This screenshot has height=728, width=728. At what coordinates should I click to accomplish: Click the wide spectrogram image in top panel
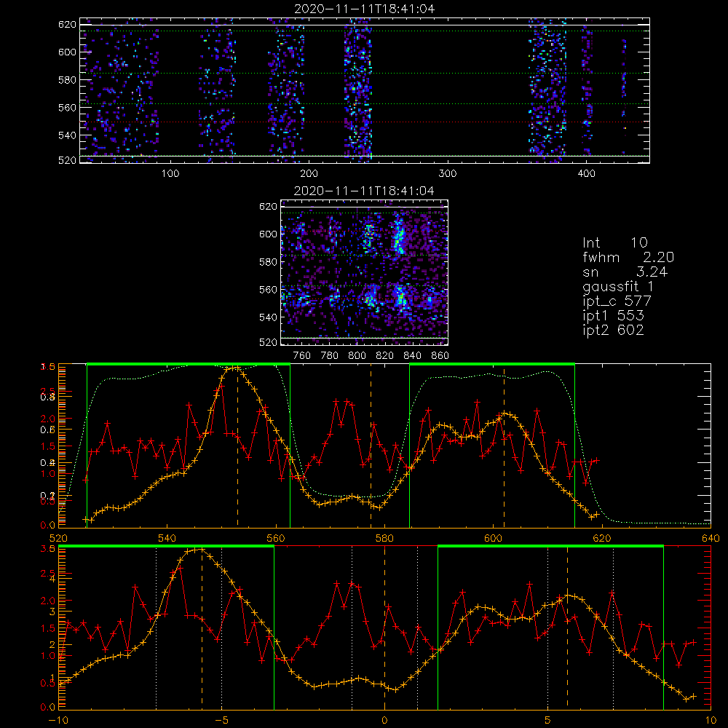(365, 90)
